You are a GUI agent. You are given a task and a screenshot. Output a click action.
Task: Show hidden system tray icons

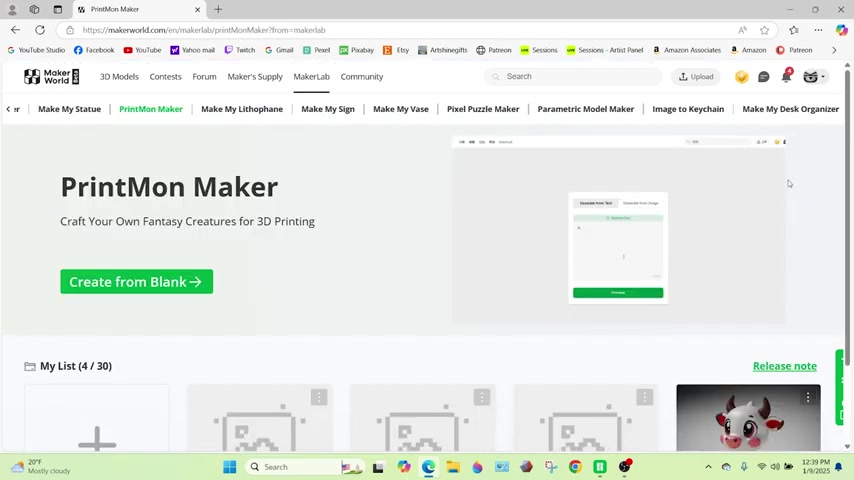tap(708, 467)
